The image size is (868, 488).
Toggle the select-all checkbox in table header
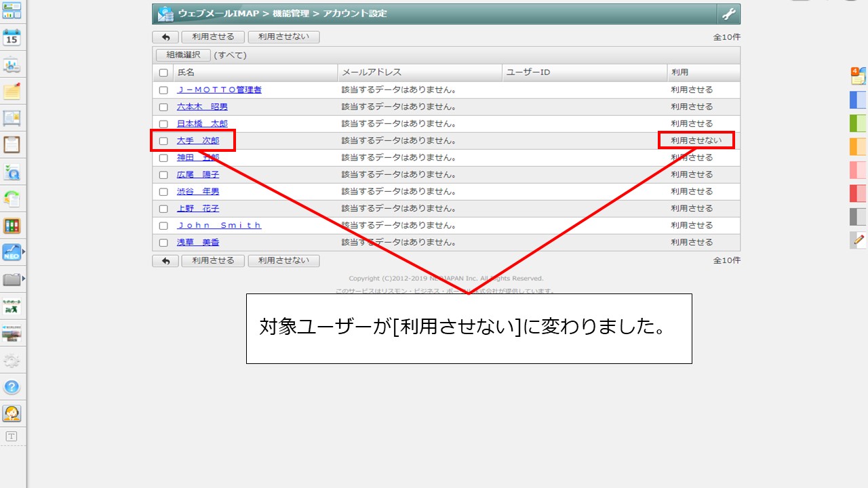pyautogui.click(x=163, y=73)
